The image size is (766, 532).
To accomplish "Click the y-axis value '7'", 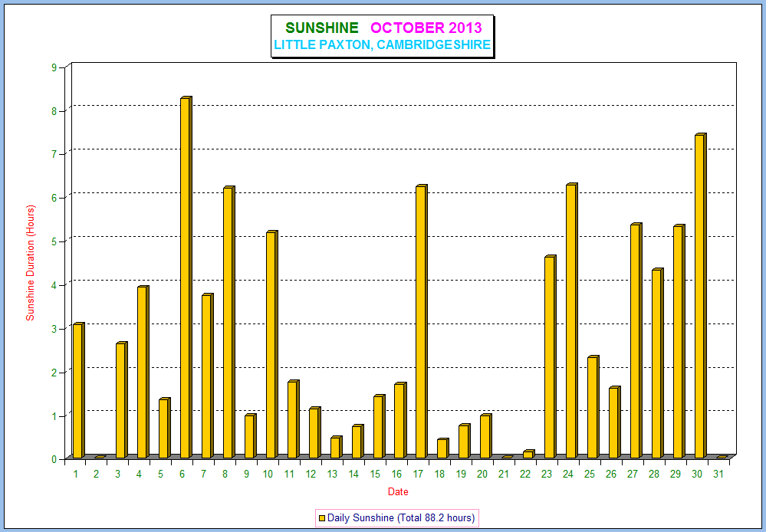I will point(54,154).
